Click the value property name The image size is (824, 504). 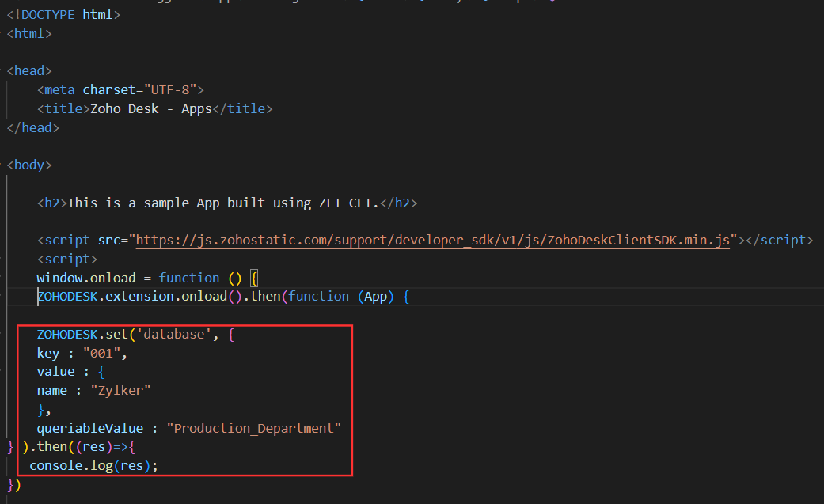(55, 372)
